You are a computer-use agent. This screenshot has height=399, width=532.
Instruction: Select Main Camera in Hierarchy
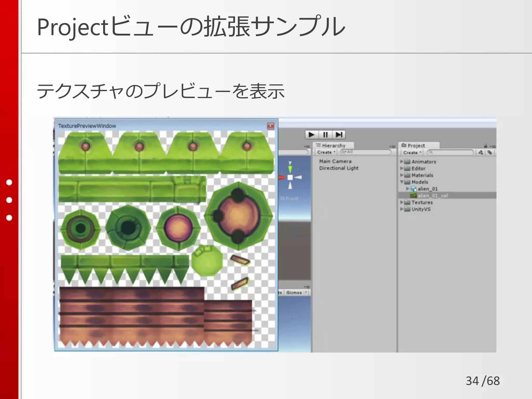(335, 161)
